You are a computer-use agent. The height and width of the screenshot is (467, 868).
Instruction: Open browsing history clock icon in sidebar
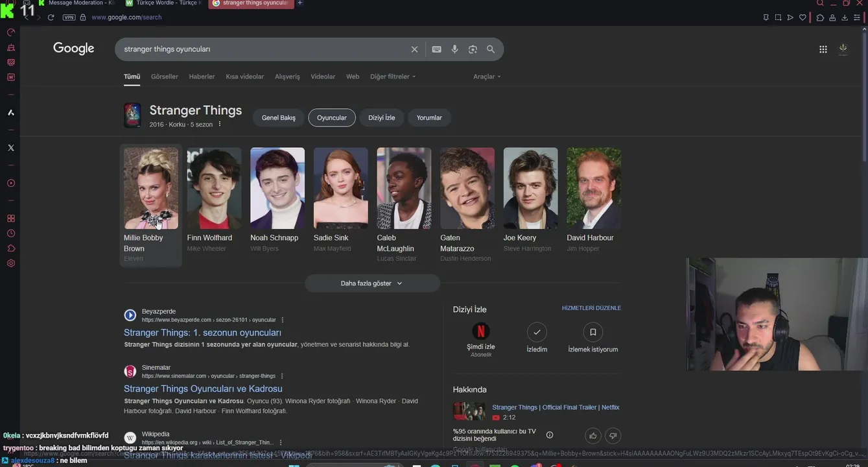point(10,233)
